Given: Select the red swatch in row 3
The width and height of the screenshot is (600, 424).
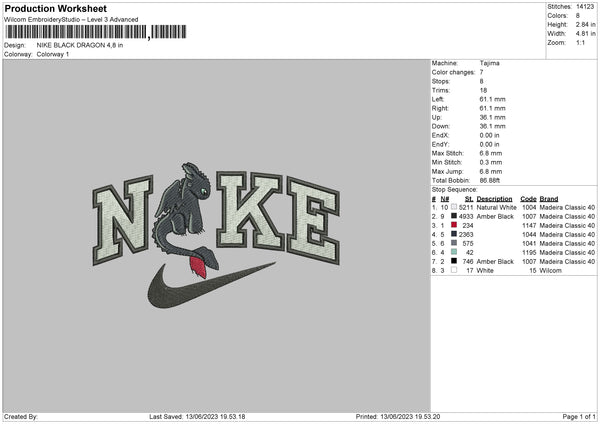Looking at the screenshot, I should pyautogui.click(x=454, y=225).
